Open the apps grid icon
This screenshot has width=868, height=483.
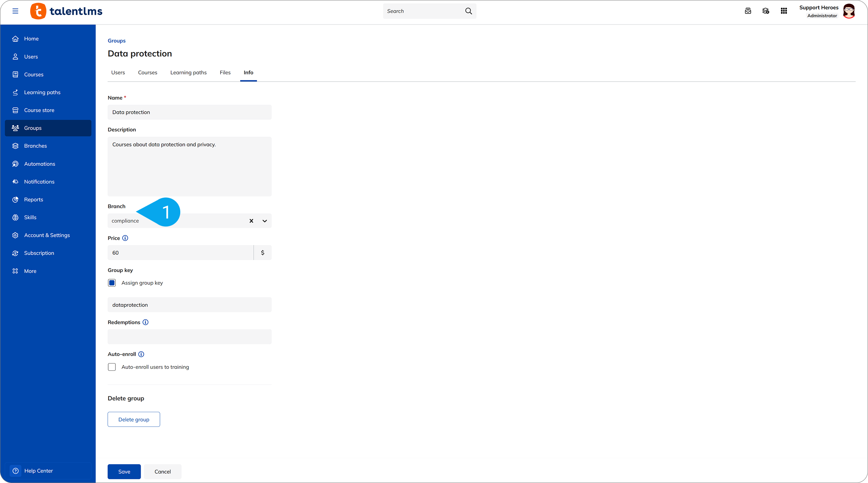pos(784,11)
